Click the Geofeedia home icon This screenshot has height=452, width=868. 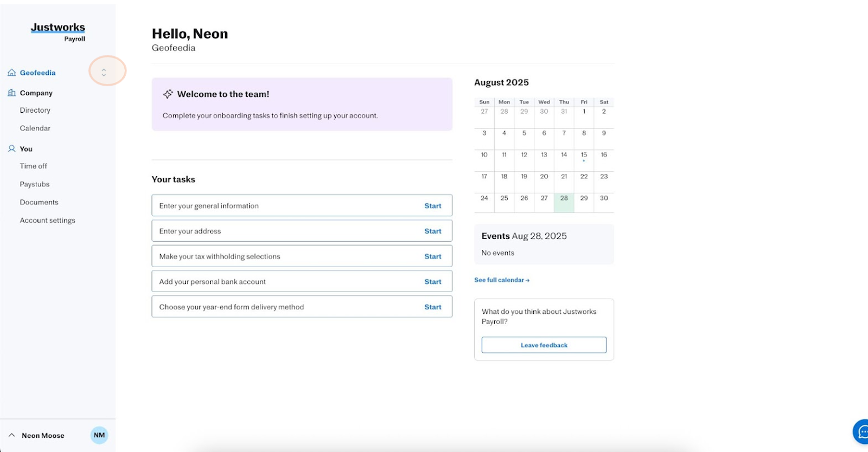click(x=11, y=73)
